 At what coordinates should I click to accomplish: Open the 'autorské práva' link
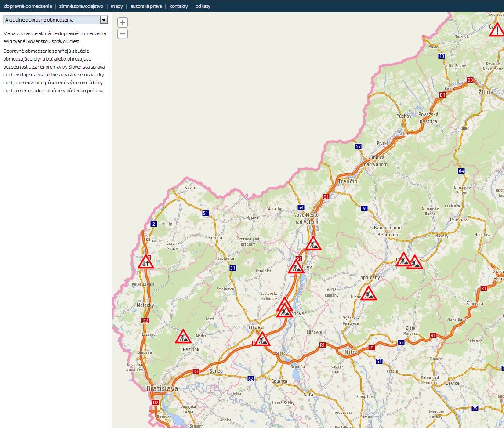coord(146,6)
